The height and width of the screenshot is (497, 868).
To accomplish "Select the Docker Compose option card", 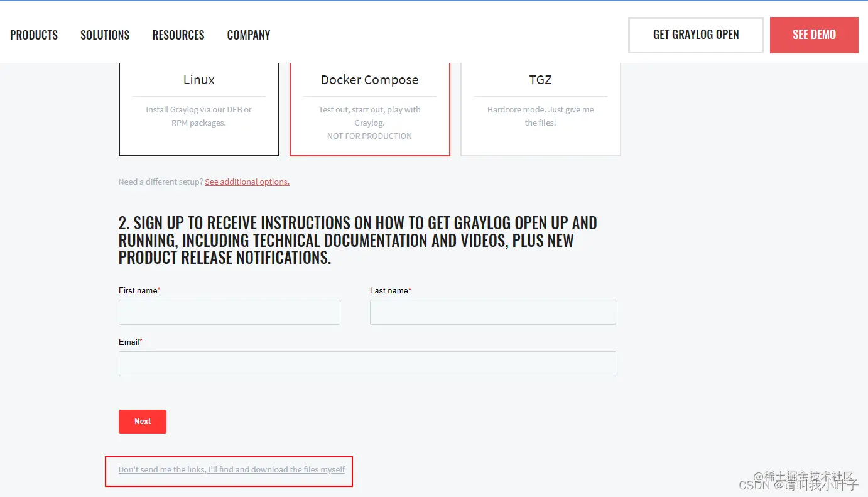I will [369, 109].
